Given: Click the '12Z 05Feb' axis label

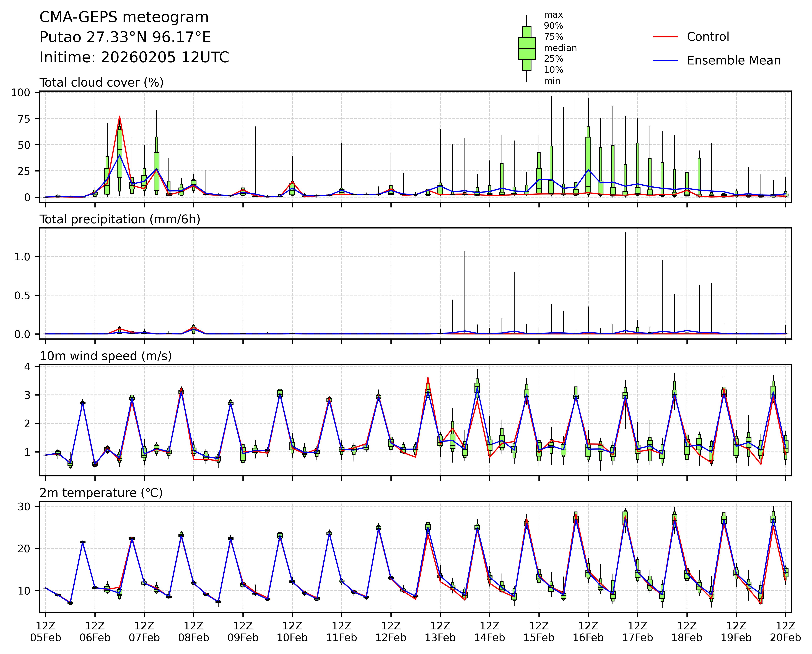Looking at the screenshot, I should (x=46, y=632).
